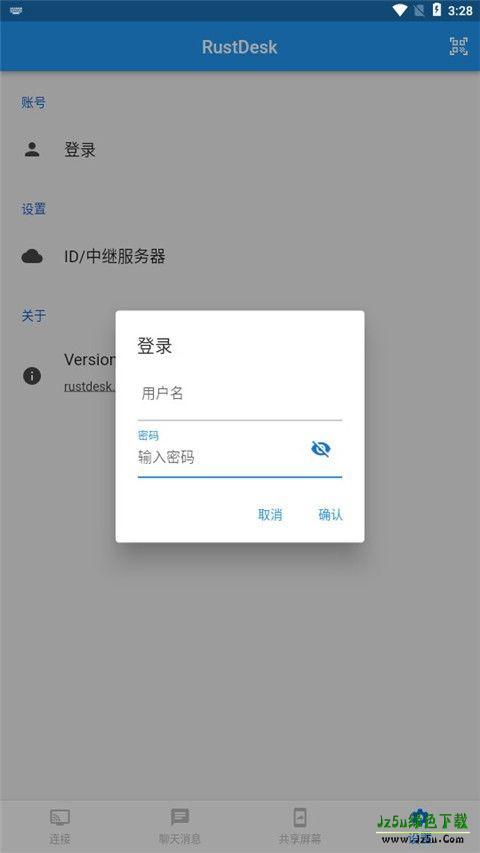The height and width of the screenshot is (853, 480).
Task: Open the 连接 tab icon
Action: pyautogui.click(x=60, y=817)
